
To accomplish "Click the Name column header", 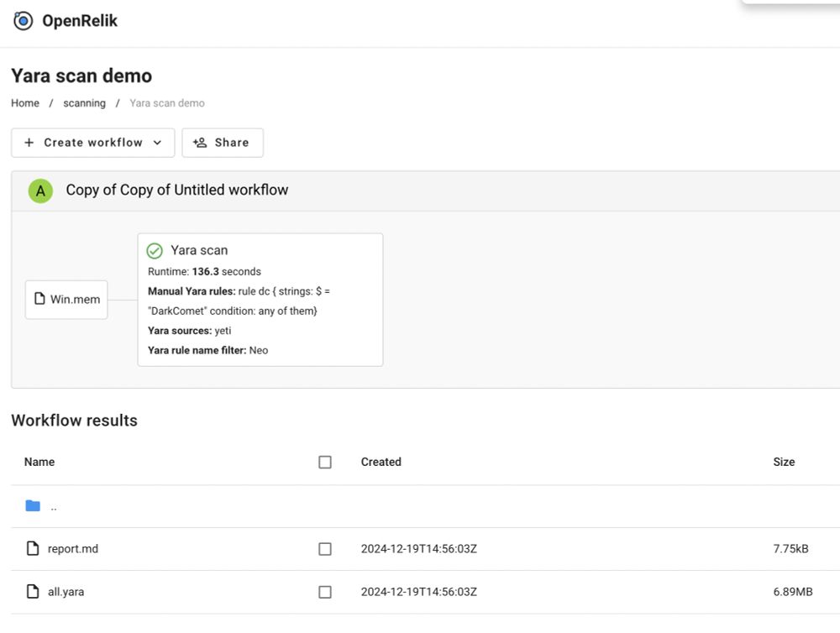I will pyautogui.click(x=39, y=462).
